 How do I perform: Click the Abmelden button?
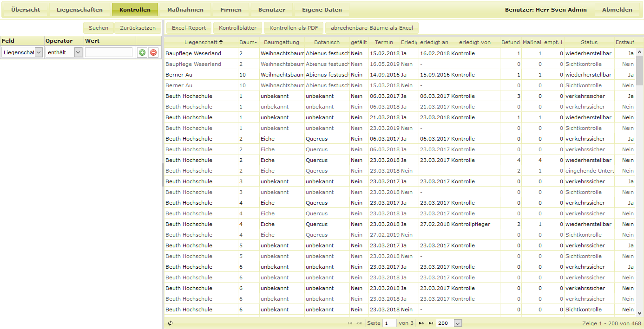tap(617, 10)
